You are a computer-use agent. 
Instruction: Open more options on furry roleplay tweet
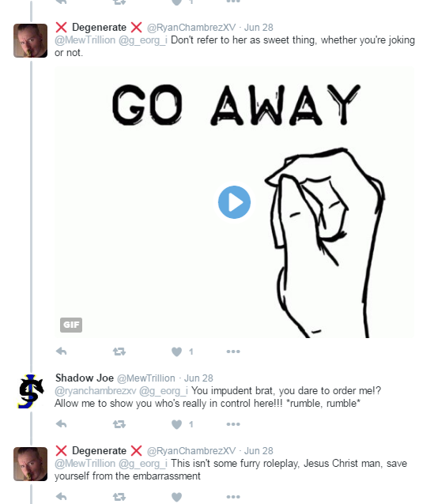tap(233, 497)
